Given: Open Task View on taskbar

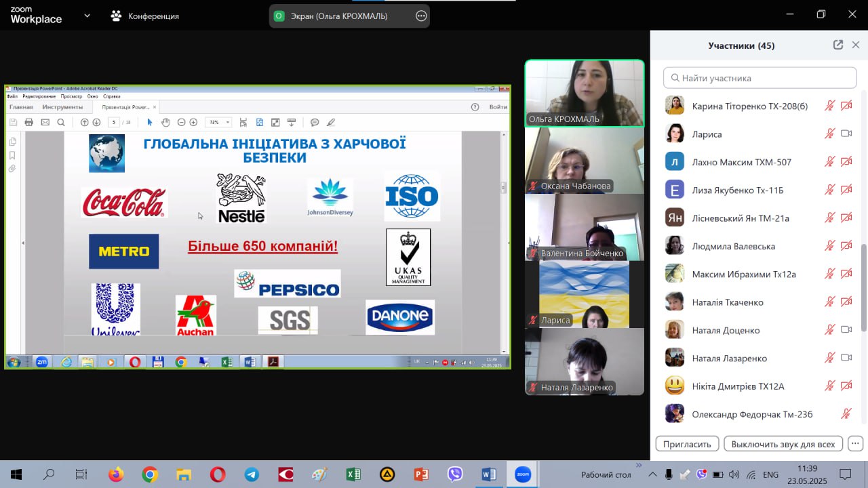Looking at the screenshot, I should coord(81,474).
